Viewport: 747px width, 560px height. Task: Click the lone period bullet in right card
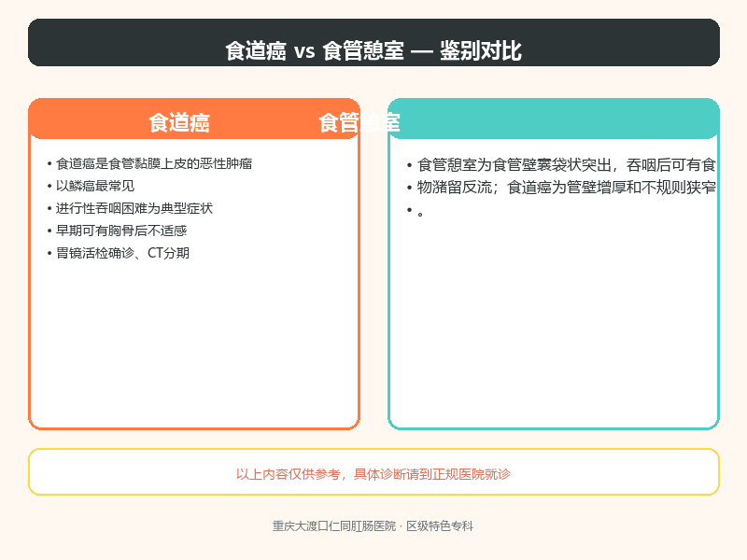click(x=419, y=214)
